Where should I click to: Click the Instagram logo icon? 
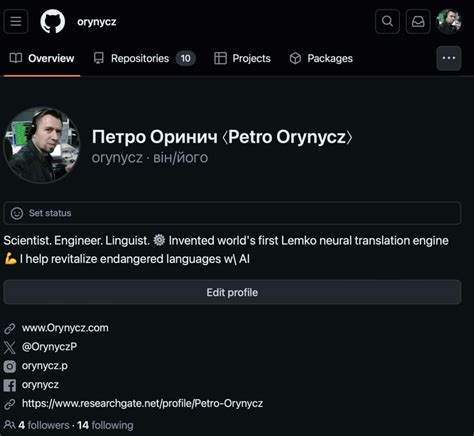coord(10,366)
